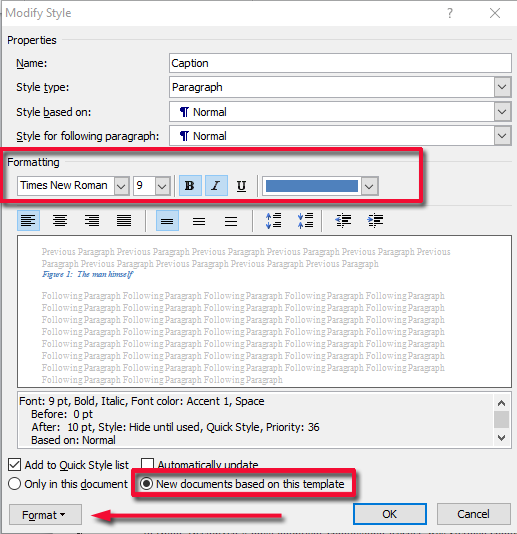Confirm changes with OK button
The height and width of the screenshot is (534, 517).
click(x=390, y=514)
